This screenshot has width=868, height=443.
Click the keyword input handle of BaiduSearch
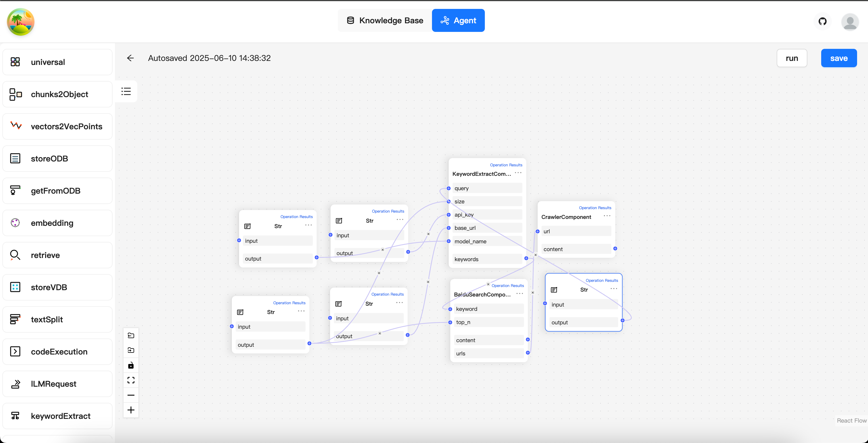click(450, 309)
